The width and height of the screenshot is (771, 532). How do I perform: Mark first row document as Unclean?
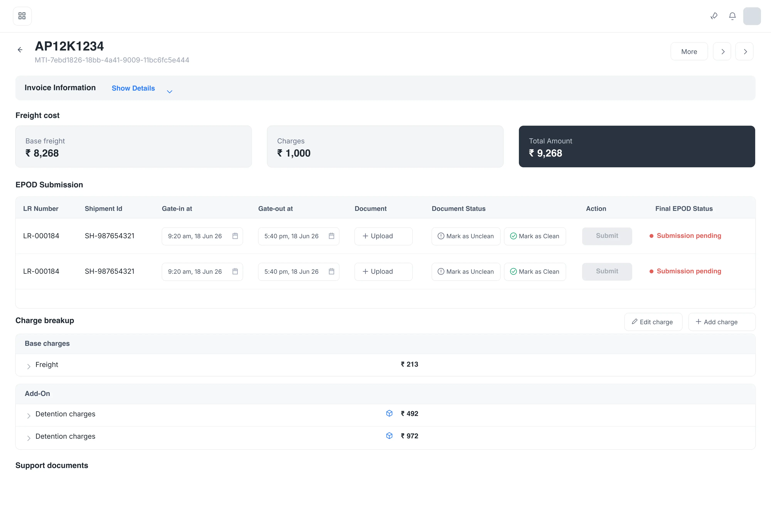coord(466,236)
